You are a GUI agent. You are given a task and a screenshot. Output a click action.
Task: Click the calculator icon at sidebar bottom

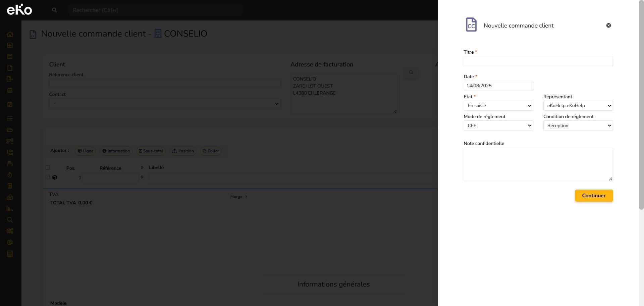pos(10,254)
